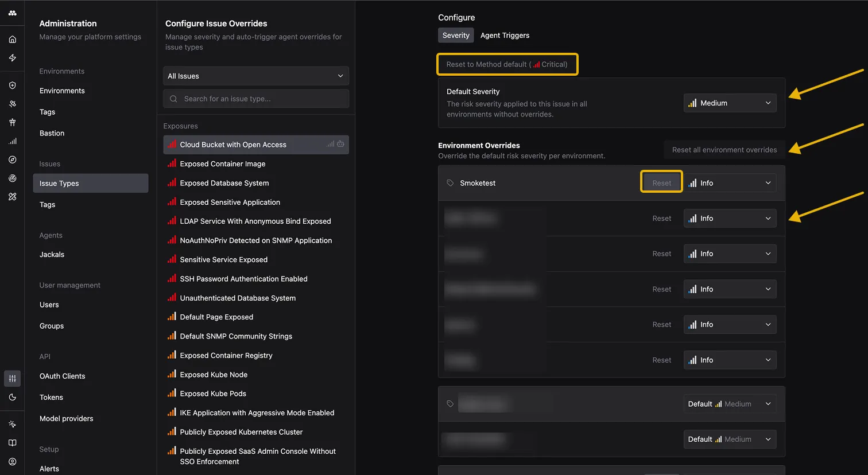Click the app logo at top of rail
Viewport: 868px width, 475px height.
(12, 13)
